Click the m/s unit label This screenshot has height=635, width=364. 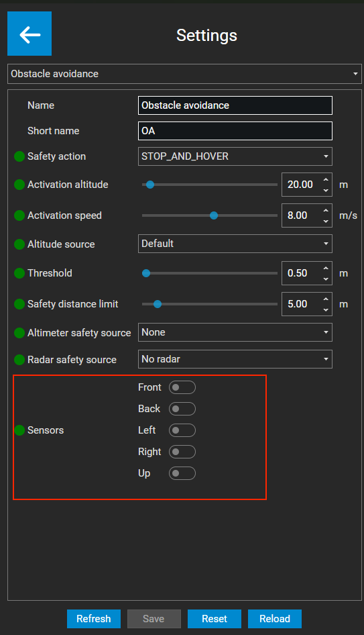coord(348,215)
